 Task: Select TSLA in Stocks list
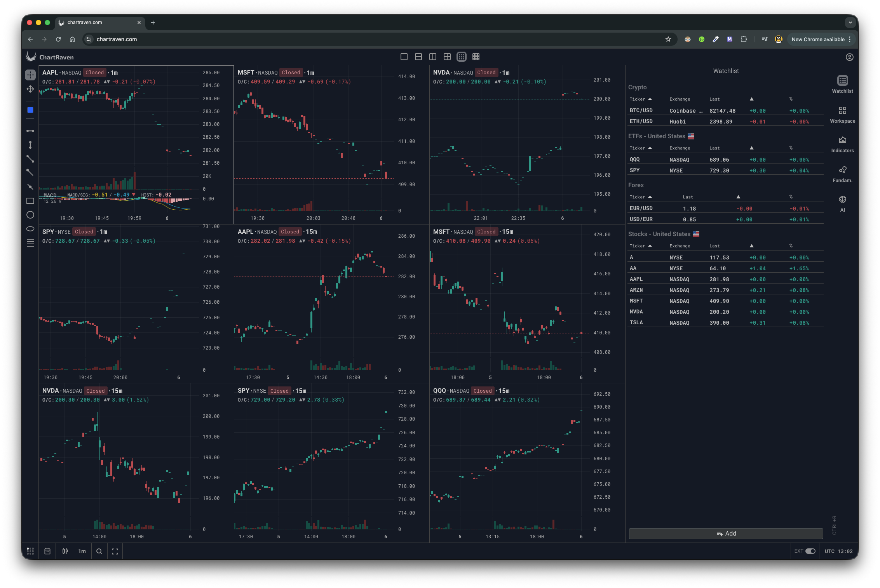pos(726,323)
